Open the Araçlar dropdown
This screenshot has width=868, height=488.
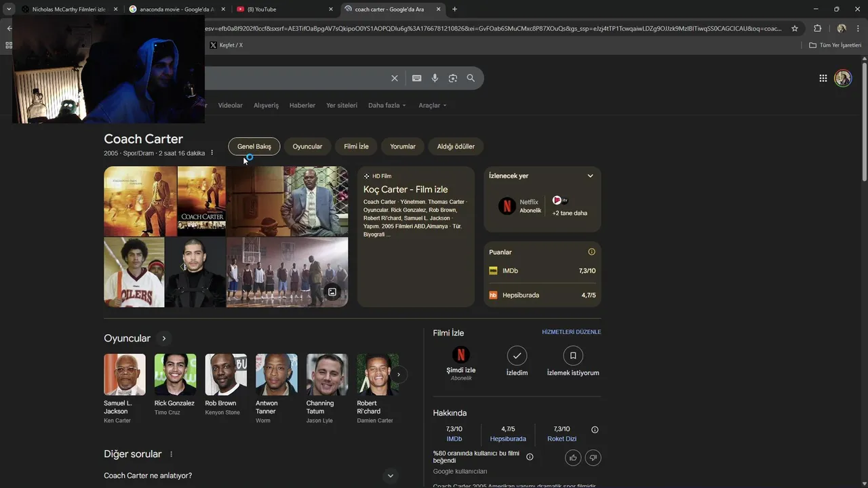coord(433,105)
